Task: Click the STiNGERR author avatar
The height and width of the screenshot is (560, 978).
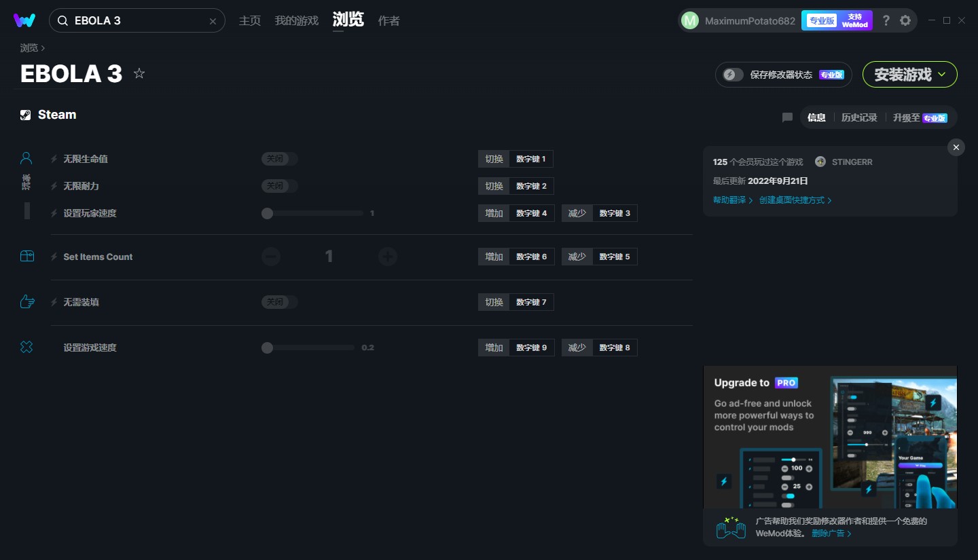Action: 820,162
